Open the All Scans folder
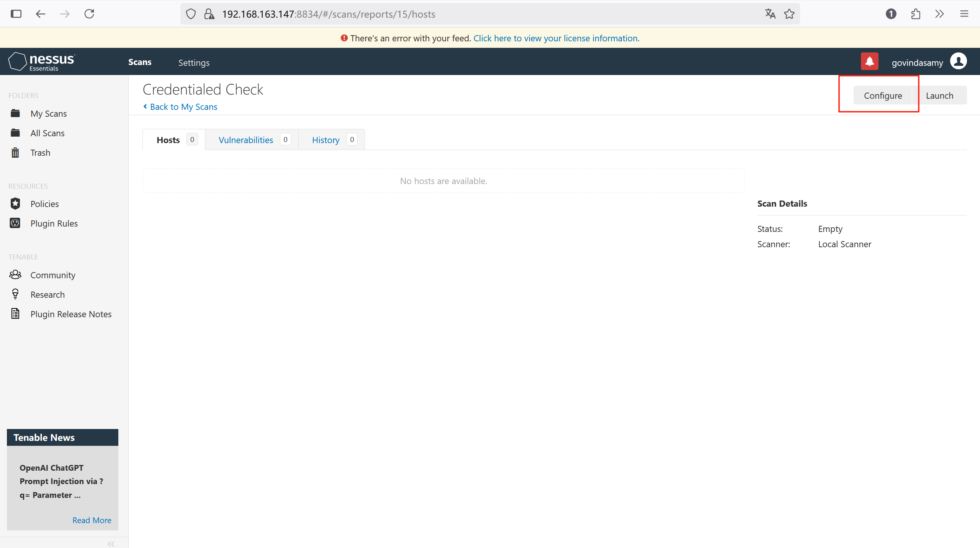This screenshot has height=548, width=980. 47,133
